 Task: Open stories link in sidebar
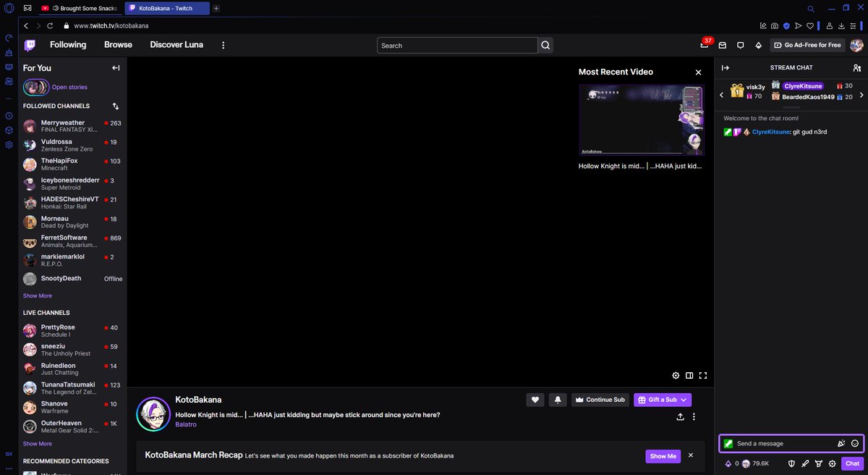[x=69, y=87]
